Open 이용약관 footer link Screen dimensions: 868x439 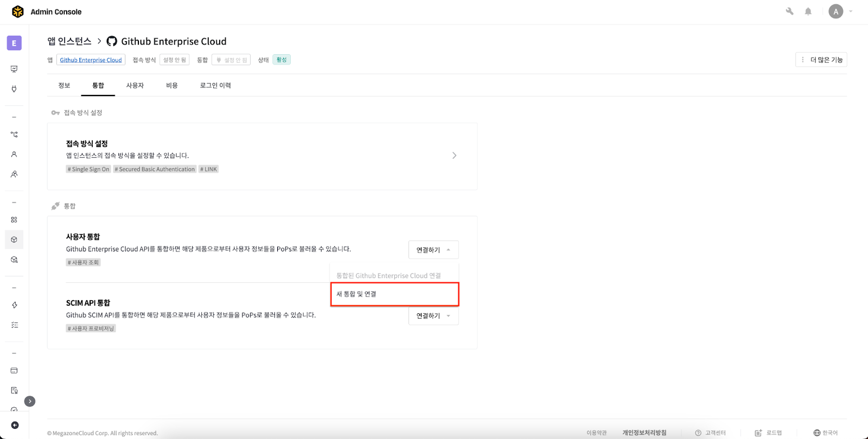click(596, 432)
